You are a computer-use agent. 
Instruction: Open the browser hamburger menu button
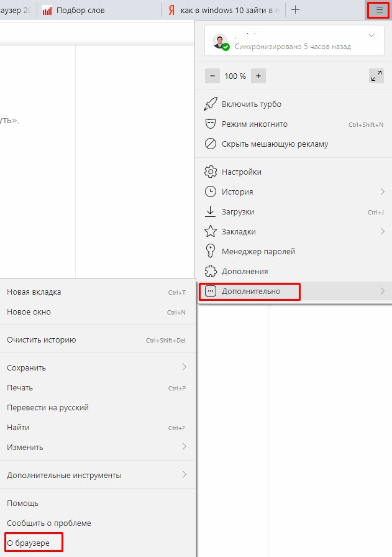pos(379,10)
